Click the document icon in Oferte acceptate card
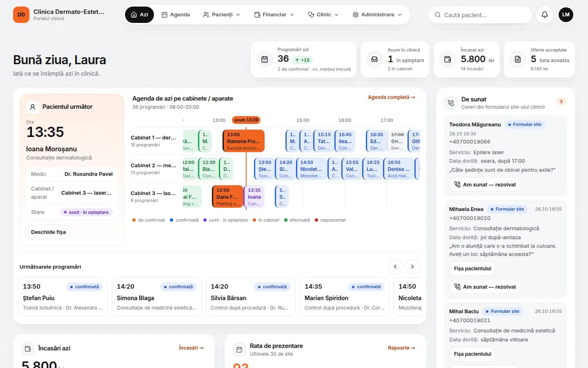This screenshot has width=588, height=368. (518, 59)
